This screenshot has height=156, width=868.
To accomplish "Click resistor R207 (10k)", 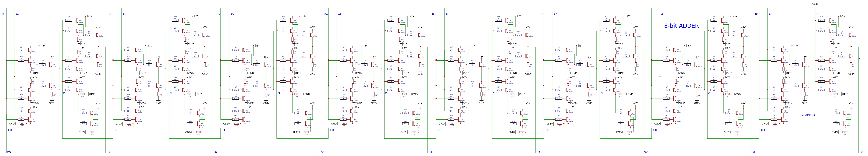I will (68, 20).
